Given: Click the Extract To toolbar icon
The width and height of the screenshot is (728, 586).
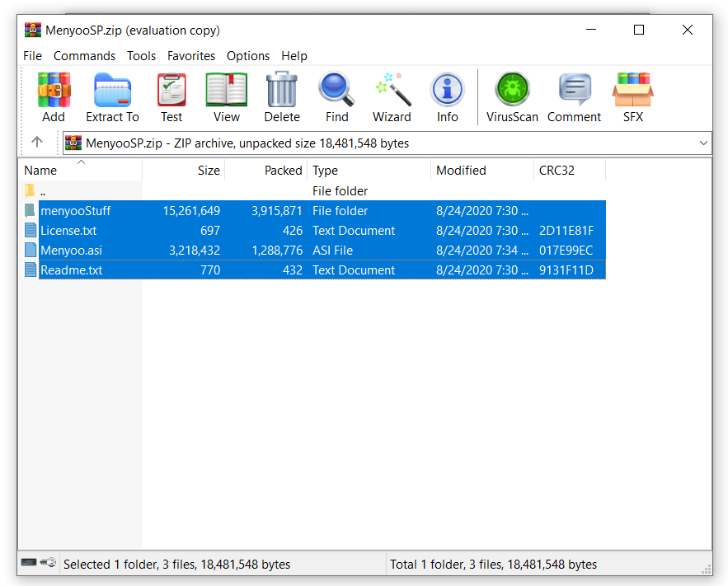Looking at the screenshot, I should 112,96.
